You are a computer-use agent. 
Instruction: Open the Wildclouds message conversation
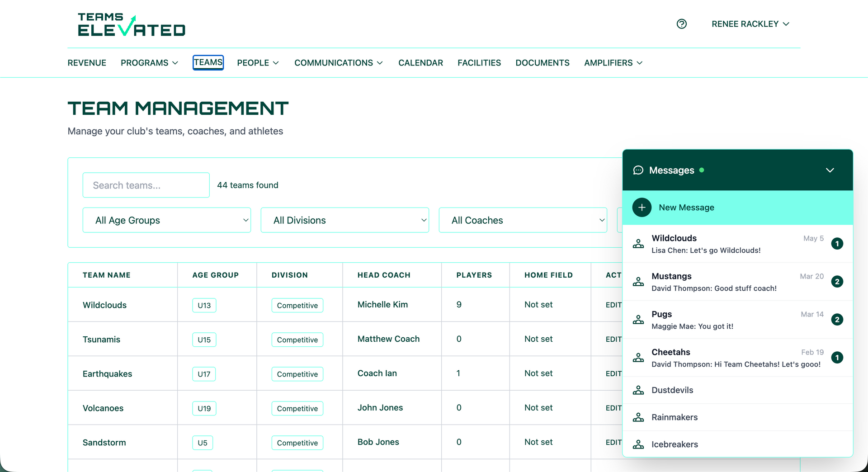[x=737, y=244]
